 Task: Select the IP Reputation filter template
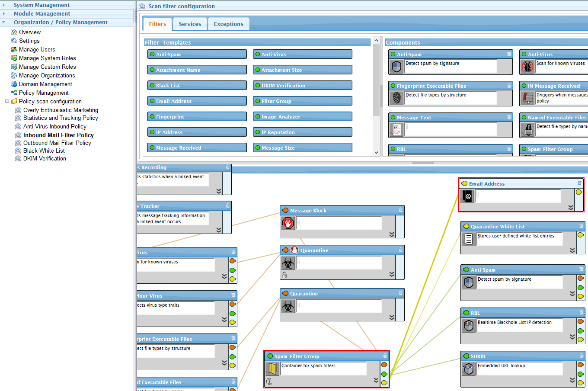pyautogui.click(x=303, y=132)
